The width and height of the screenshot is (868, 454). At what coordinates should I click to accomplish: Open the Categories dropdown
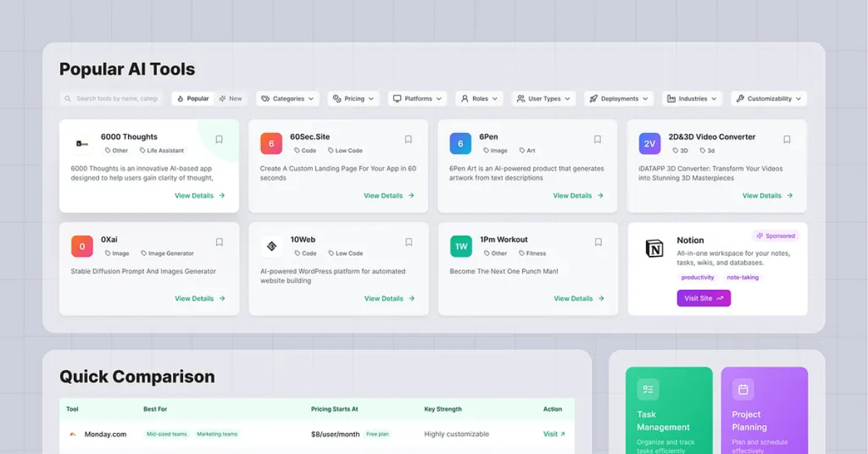pyautogui.click(x=287, y=98)
